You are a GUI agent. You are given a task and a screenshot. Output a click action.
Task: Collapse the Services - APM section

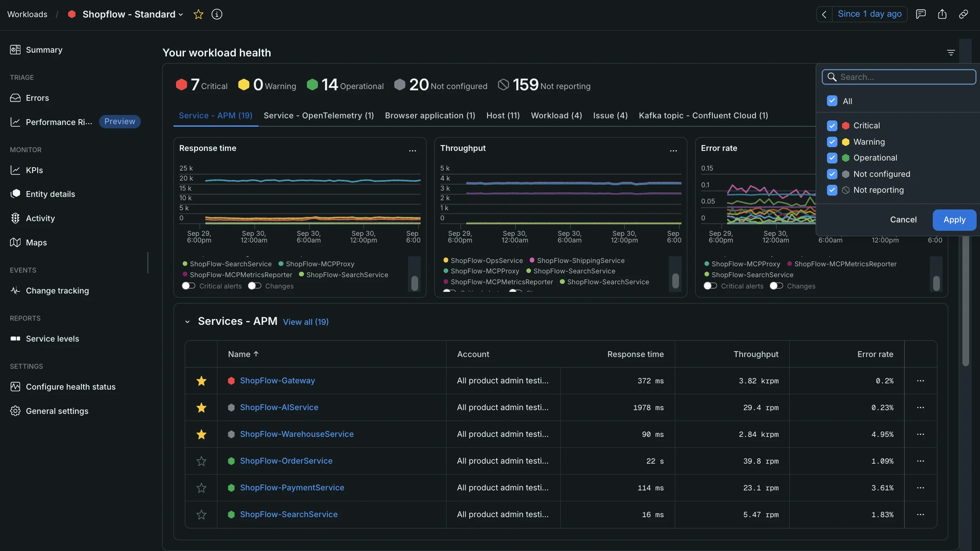point(187,321)
